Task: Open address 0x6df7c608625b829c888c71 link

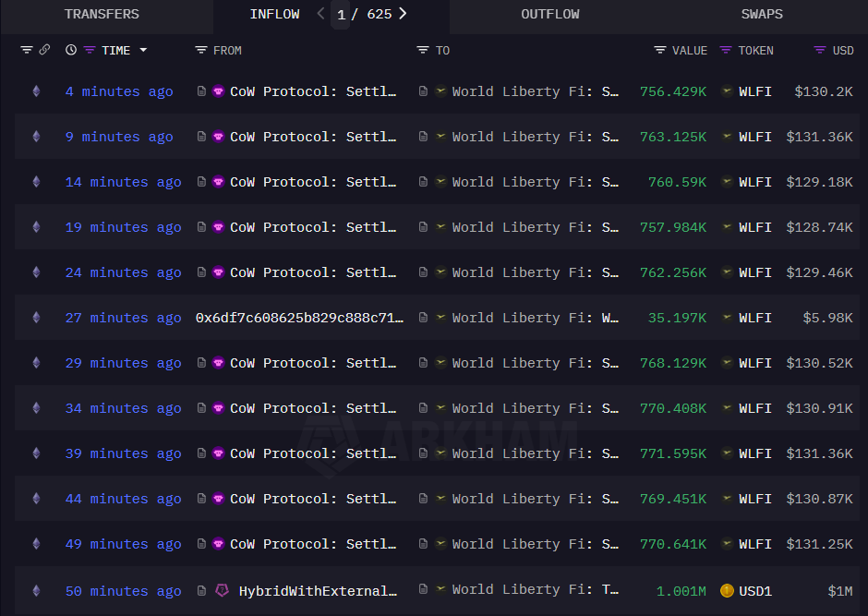Action: [x=299, y=318]
